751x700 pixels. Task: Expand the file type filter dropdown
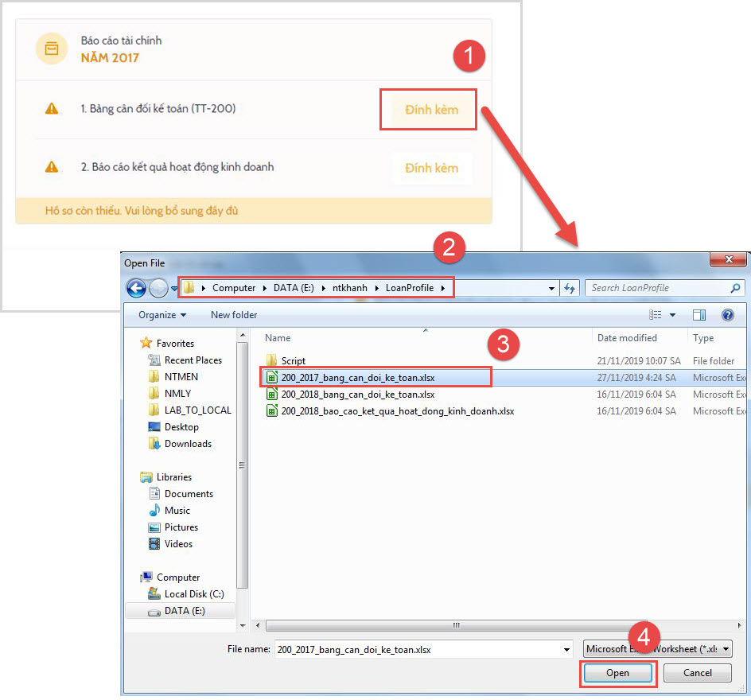coord(726,649)
